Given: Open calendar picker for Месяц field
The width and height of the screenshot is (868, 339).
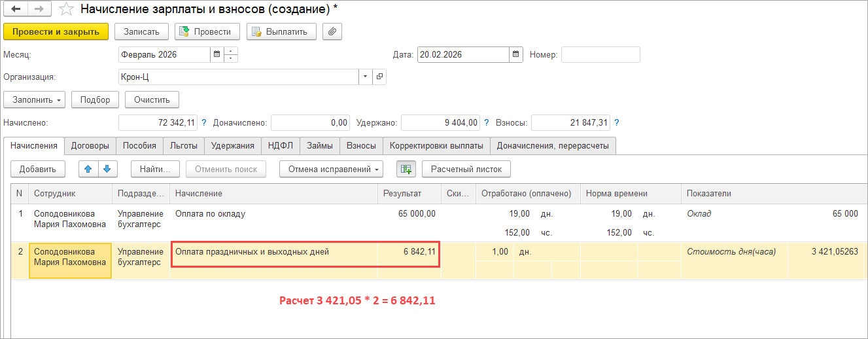Looking at the screenshot, I should 217,54.
